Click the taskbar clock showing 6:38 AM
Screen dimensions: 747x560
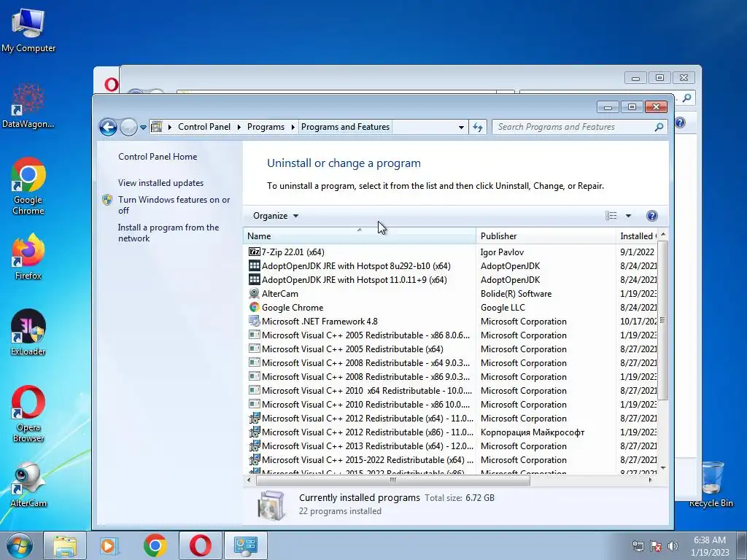[710, 545]
